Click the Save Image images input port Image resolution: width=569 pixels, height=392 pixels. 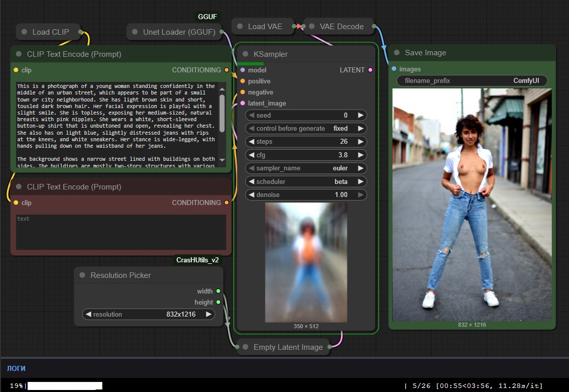(x=394, y=68)
